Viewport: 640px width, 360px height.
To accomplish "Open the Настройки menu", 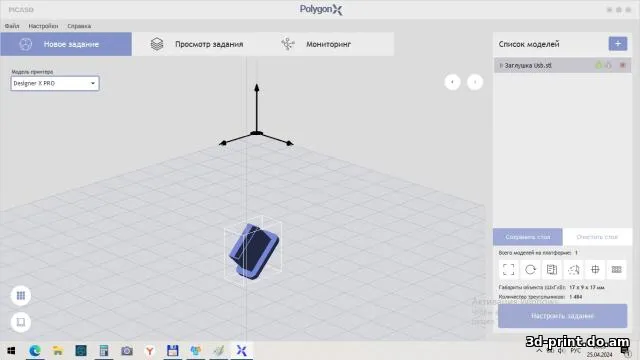I will (43, 26).
